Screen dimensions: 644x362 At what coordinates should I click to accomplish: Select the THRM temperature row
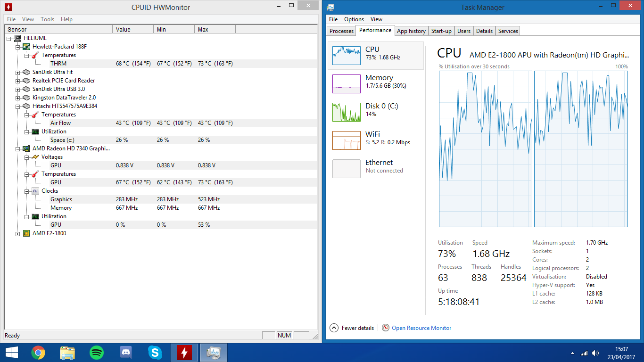161,64
